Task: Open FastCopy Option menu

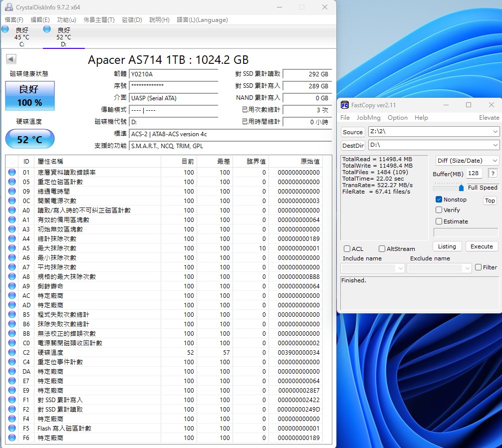Action: coord(398,117)
